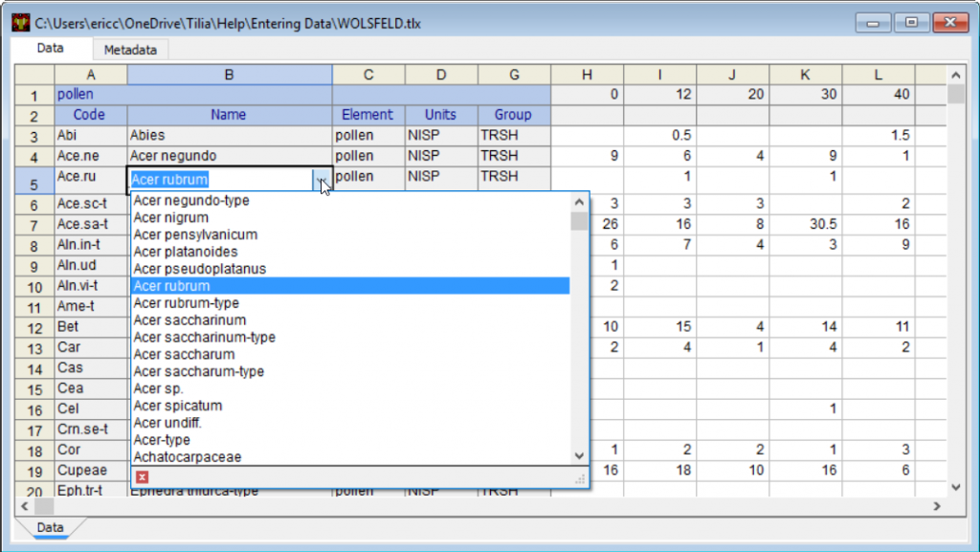Click the Code header cell
Viewport: 980px width, 552px height.
(x=91, y=115)
